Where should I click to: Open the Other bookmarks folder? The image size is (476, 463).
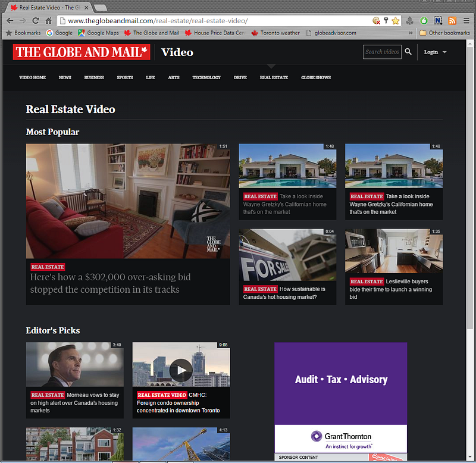[x=444, y=33]
